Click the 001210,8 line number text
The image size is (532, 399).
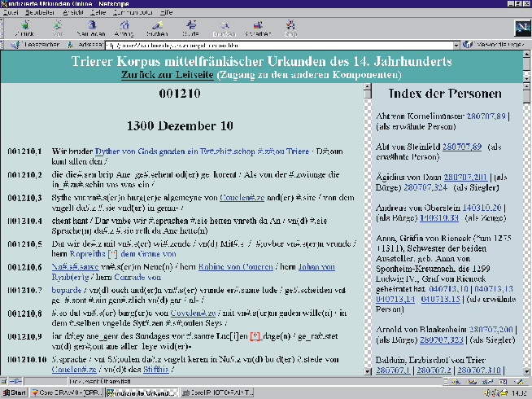pyautogui.click(x=24, y=313)
